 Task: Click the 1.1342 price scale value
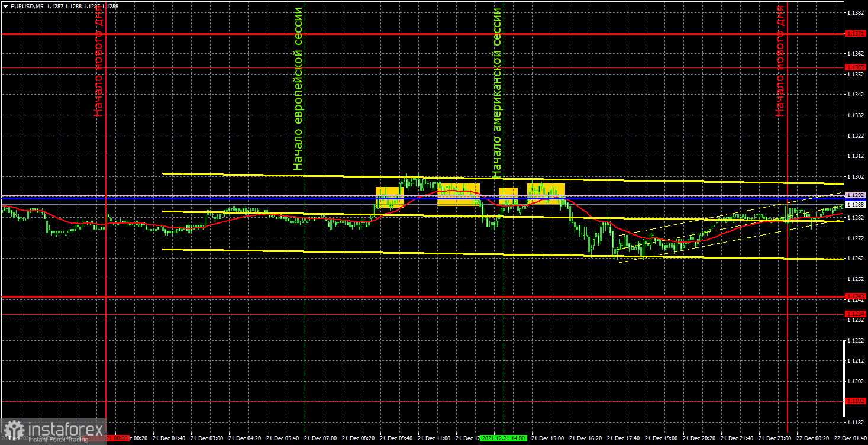point(856,95)
